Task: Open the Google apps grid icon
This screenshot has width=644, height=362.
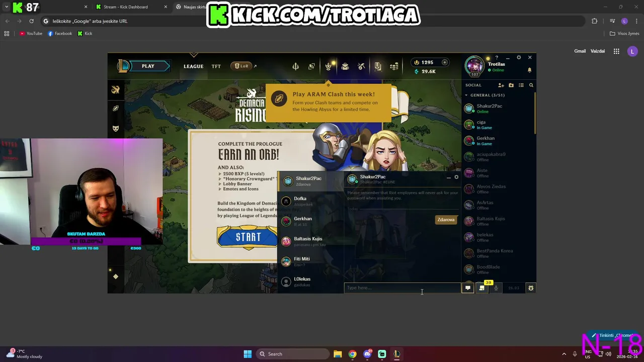Action: click(x=616, y=51)
